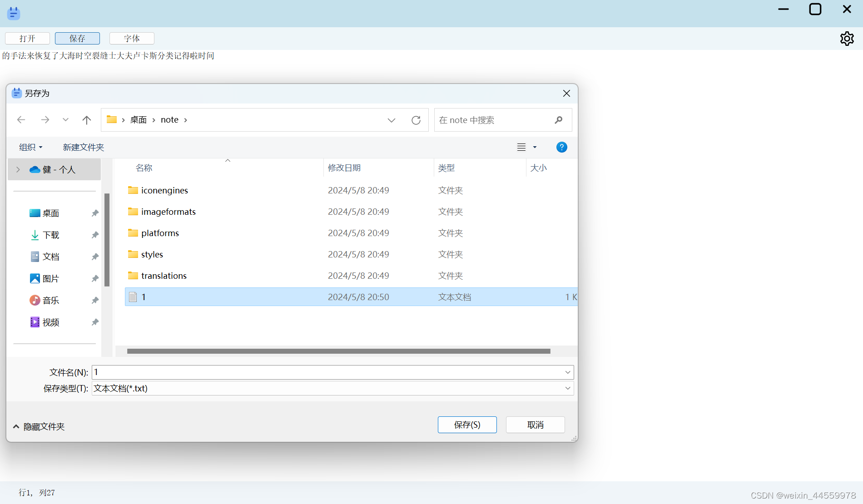Toggle pin for 图片 in sidebar

click(94, 278)
